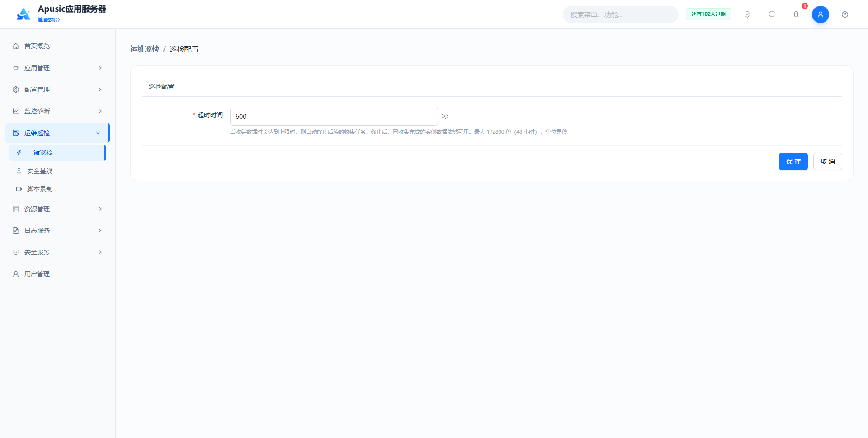
Task: Click the 一键巡检 lightning icon
Action: [x=19, y=153]
